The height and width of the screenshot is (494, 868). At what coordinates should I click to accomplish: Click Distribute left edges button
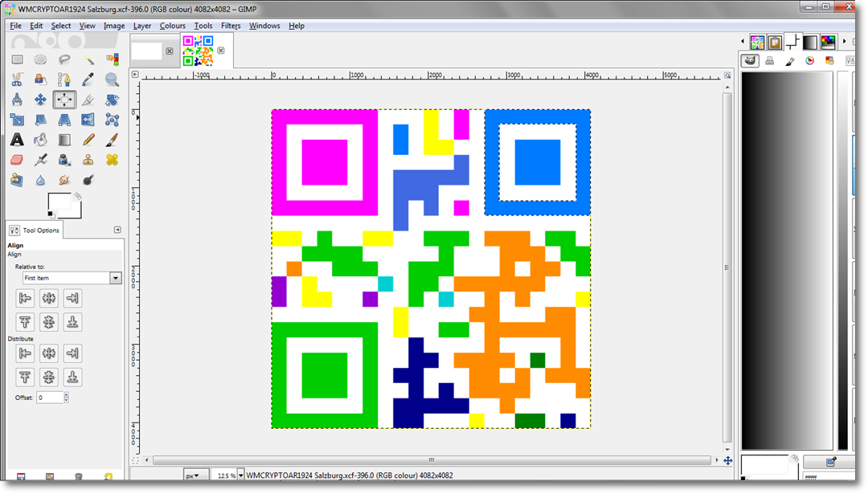pos(25,353)
